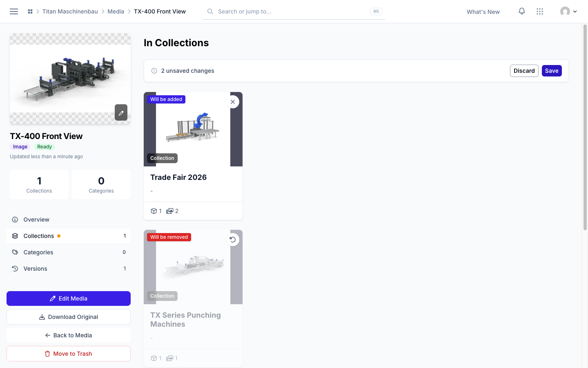Remove the pending Trade Fair 2026 addition

pos(233,102)
